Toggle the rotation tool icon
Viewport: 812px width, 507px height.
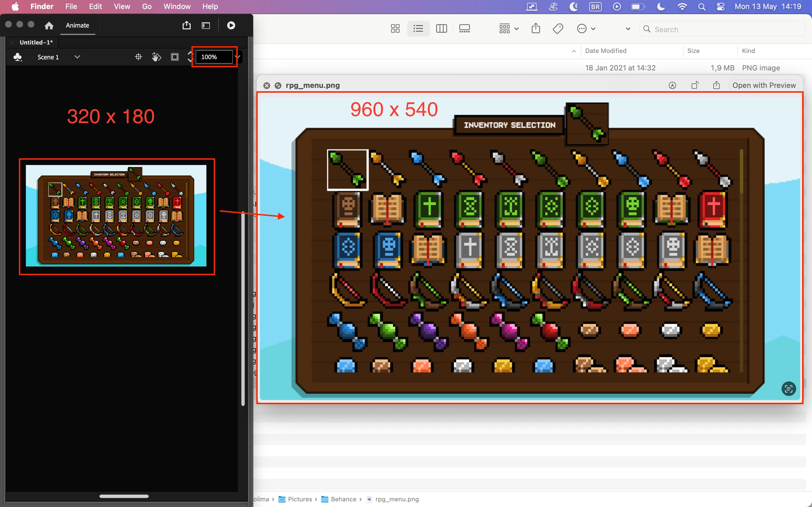tap(156, 57)
